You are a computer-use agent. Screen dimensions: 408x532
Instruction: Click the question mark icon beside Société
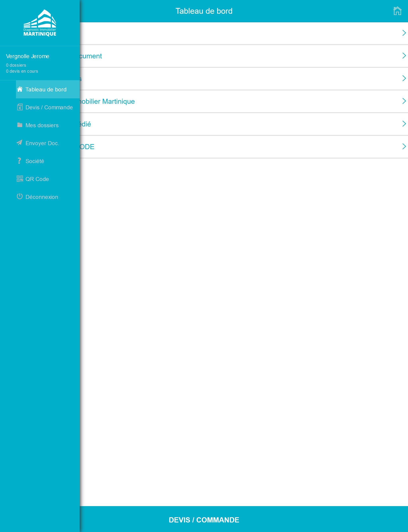click(x=20, y=161)
